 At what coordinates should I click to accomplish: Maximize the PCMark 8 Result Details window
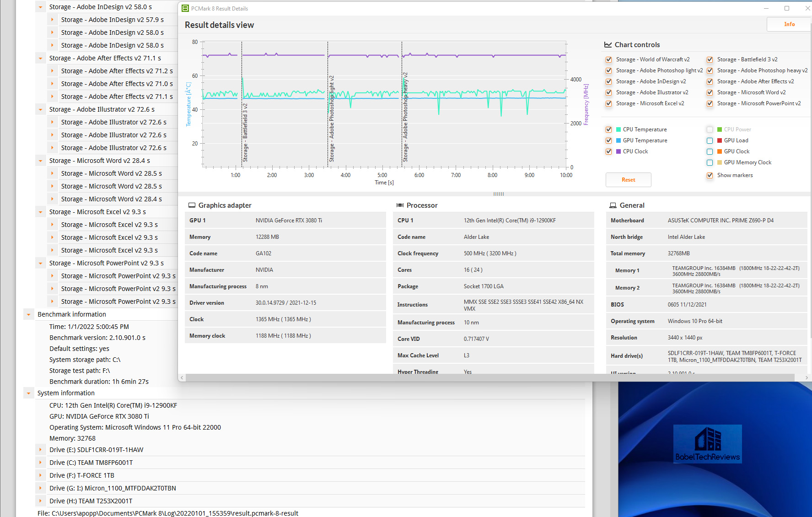787,8
